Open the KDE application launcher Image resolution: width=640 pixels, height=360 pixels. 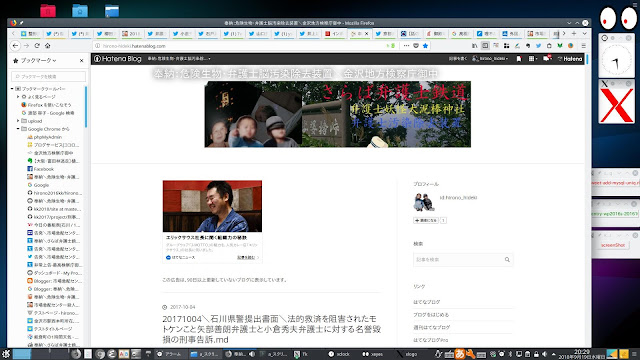coord(6,353)
